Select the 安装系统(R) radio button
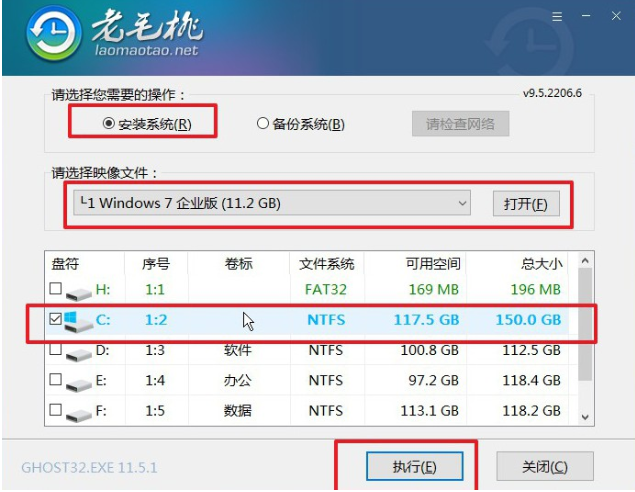This screenshot has width=635, height=492. click(x=108, y=123)
